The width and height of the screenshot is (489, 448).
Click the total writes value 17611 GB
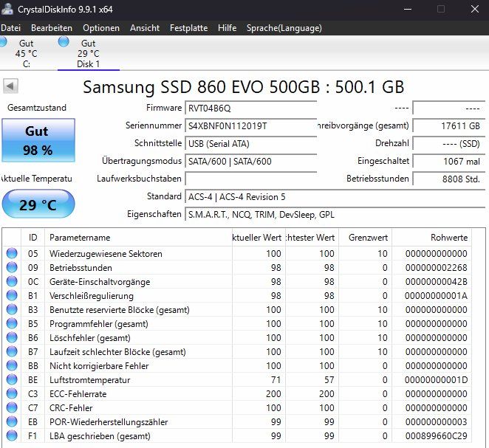pos(449,126)
